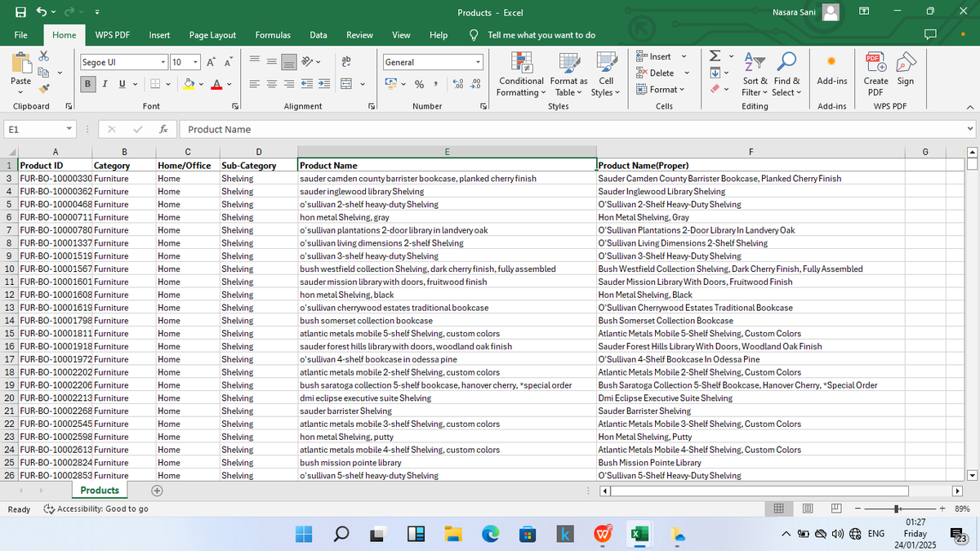This screenshot has height=551, width=980.
Task: Switch to the Data tab
Action: click(318, 35)
